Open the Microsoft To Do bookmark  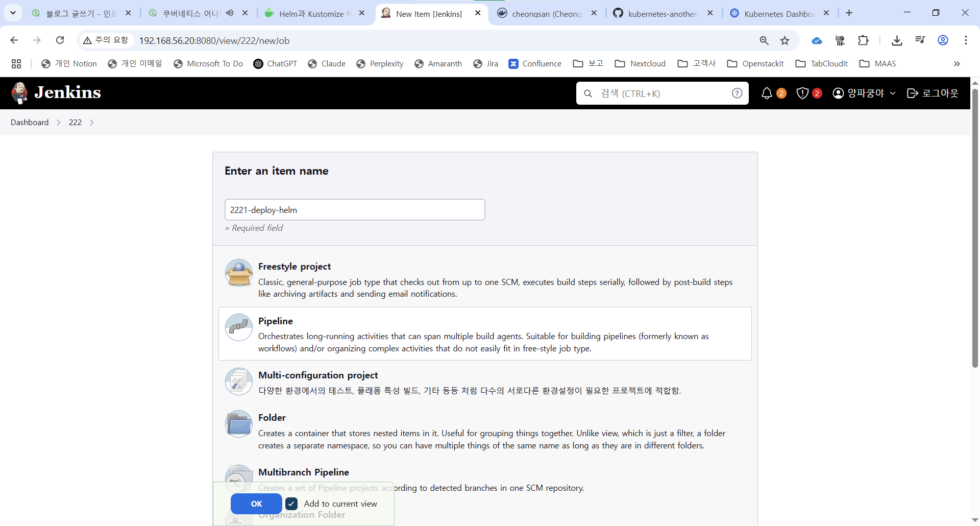[x=208, y=64]
